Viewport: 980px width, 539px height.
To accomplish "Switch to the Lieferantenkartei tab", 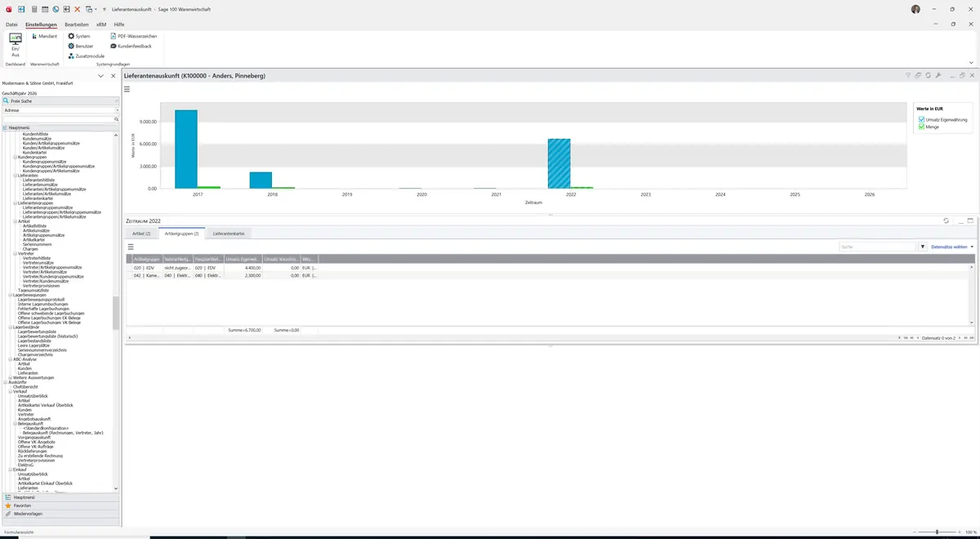I will click(229, 234).
